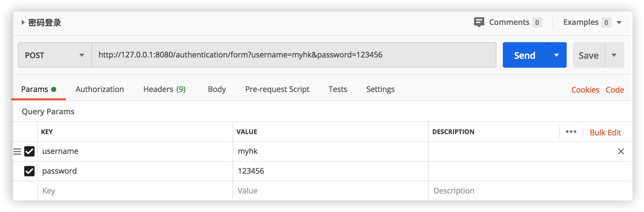Delete the username param row with X
Screen dimensions: 644x212
coord(621,151)
